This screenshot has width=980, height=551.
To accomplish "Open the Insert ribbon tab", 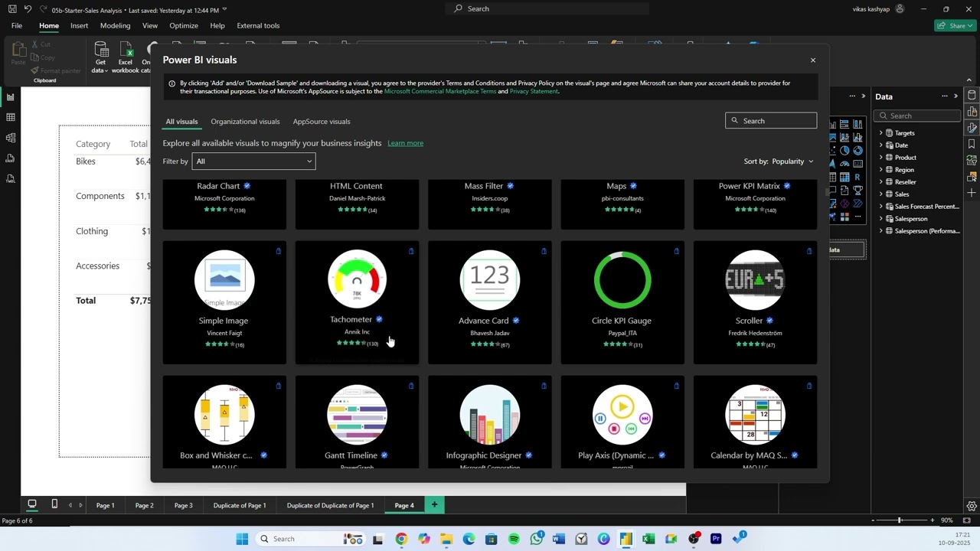I will (x=79, y=25).
